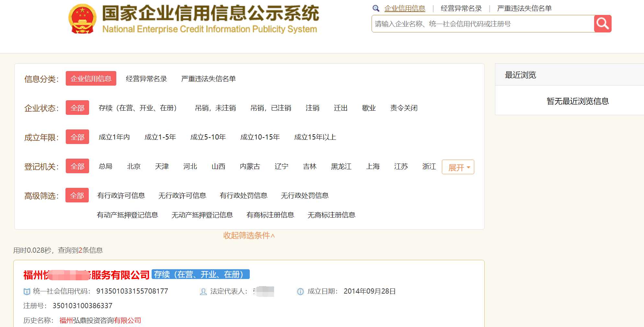This screenshot has width=644, height=327.
Task: Click the shield icon beside 统一社会信用代码
Action: [x=27, y=291]
